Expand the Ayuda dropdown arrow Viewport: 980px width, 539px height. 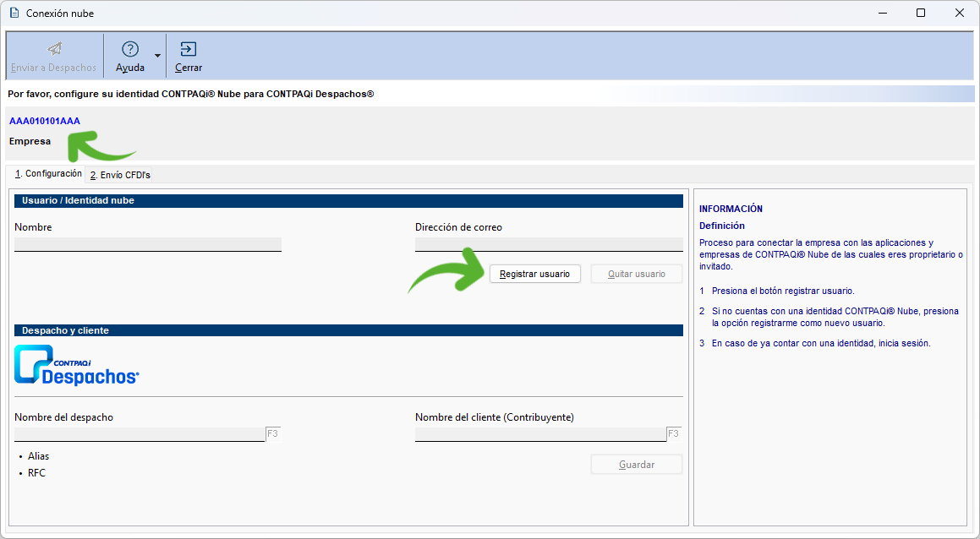157,56
